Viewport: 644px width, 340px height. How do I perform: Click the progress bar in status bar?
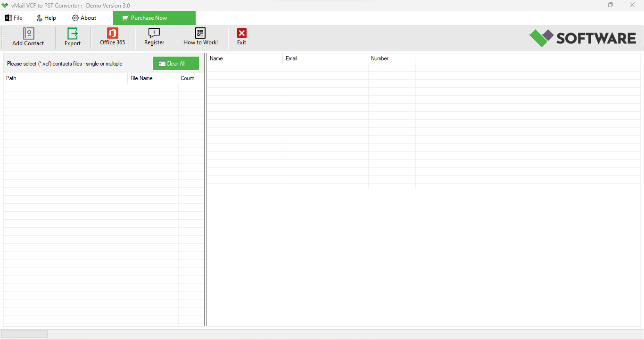[25, 334]
